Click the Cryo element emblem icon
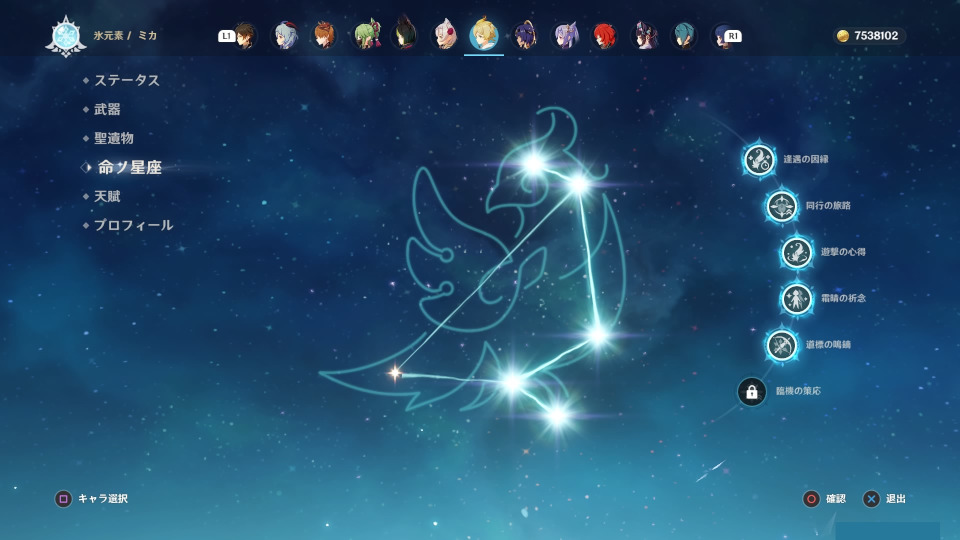 point(66,37)
